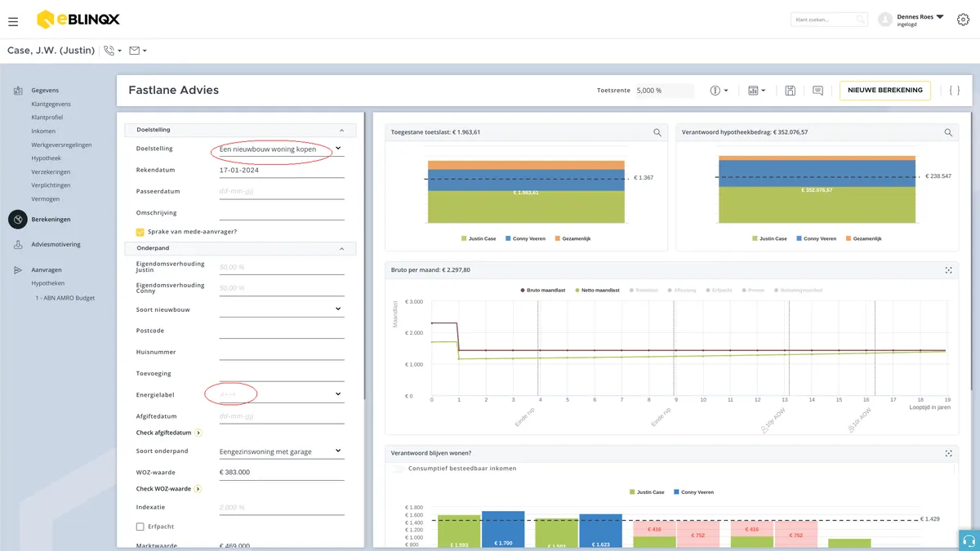Click the NIEUWE BEREKENING button
The width and height of the screenshot is (980, 551).
pyautogui.click(x=885, y=91)
